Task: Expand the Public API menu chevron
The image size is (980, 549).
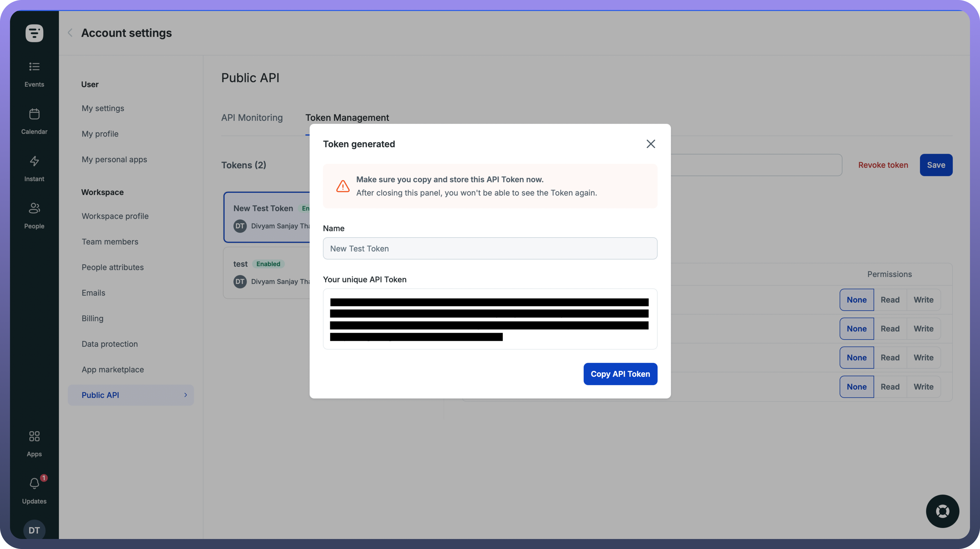Action: tap(186, 395)
